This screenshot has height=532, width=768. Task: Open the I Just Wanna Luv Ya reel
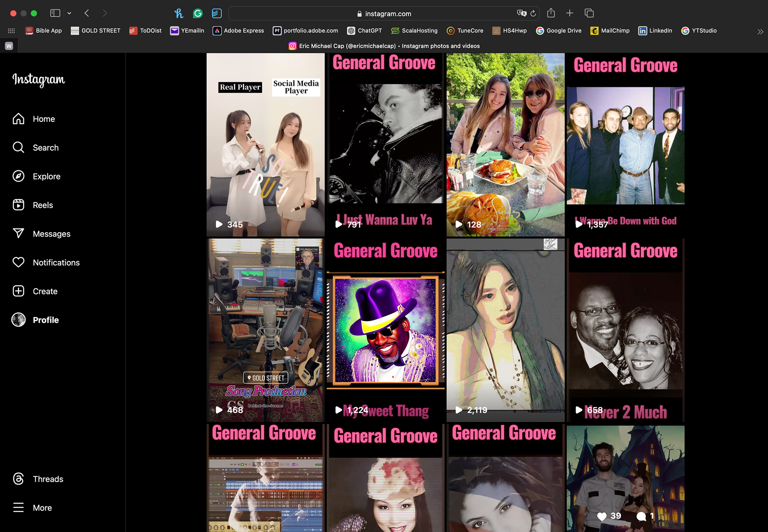(x=386, y=145)
